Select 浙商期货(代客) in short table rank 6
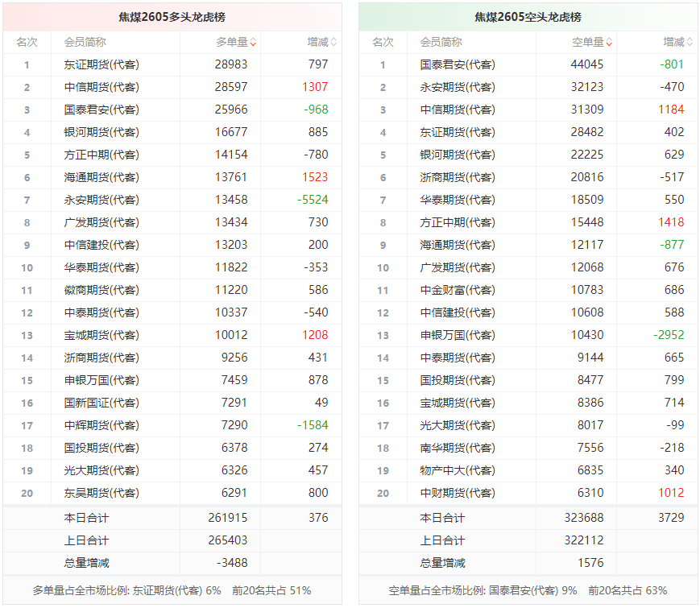The image size is (700, 608). tap(458, 177)
